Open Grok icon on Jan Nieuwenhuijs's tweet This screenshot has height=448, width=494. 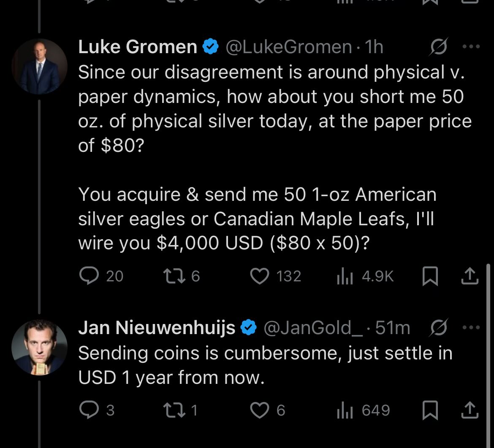point(438,327)
